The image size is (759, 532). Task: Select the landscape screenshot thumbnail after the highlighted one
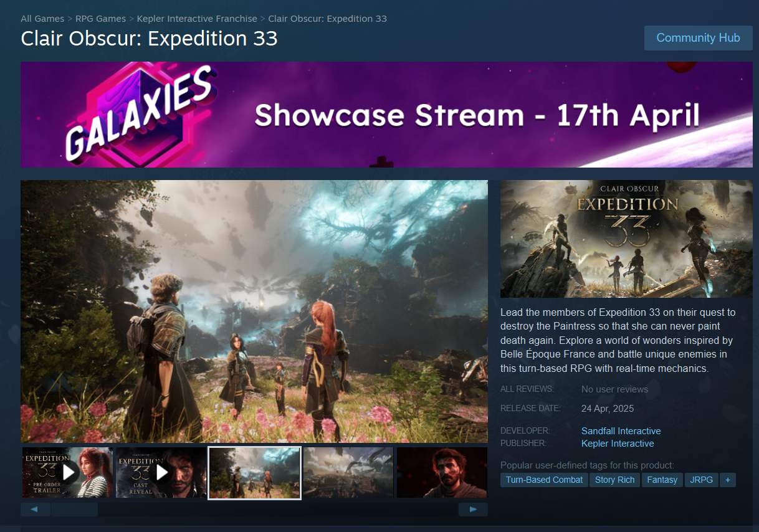coord(348,473)
